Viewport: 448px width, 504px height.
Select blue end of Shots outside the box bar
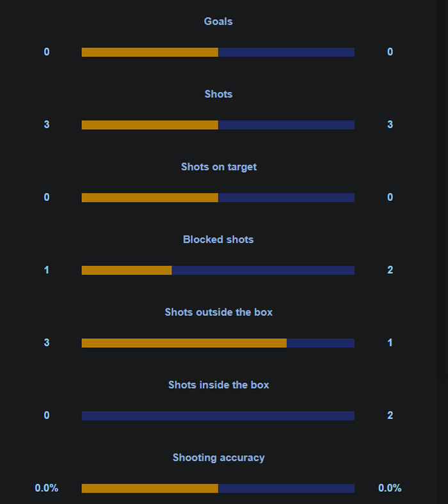click(x=321, y=343)
